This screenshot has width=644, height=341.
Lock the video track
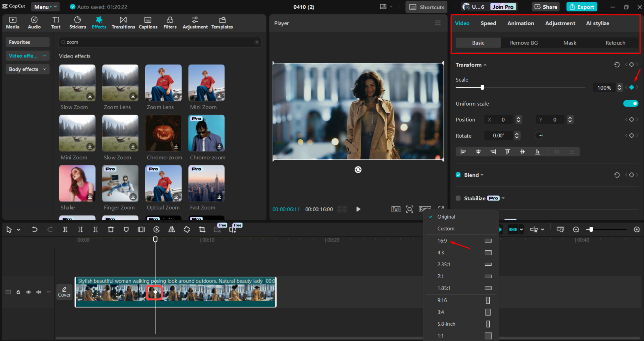[18, 292]
